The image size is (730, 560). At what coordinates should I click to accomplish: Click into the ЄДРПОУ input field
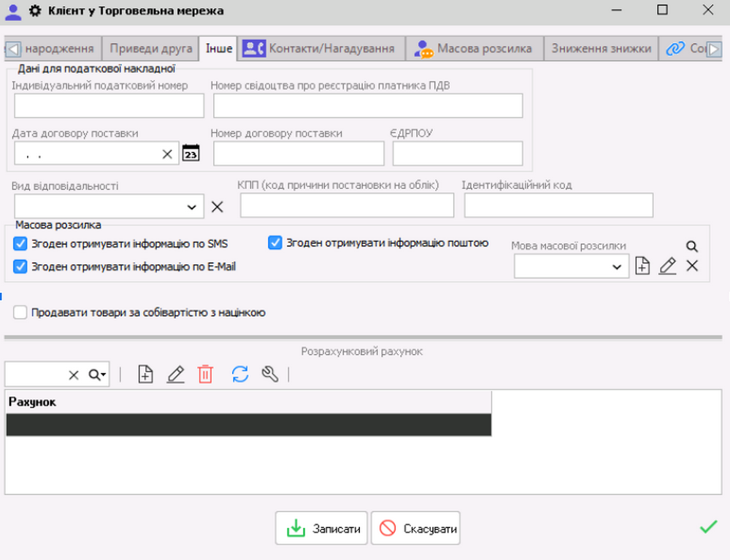458,154
